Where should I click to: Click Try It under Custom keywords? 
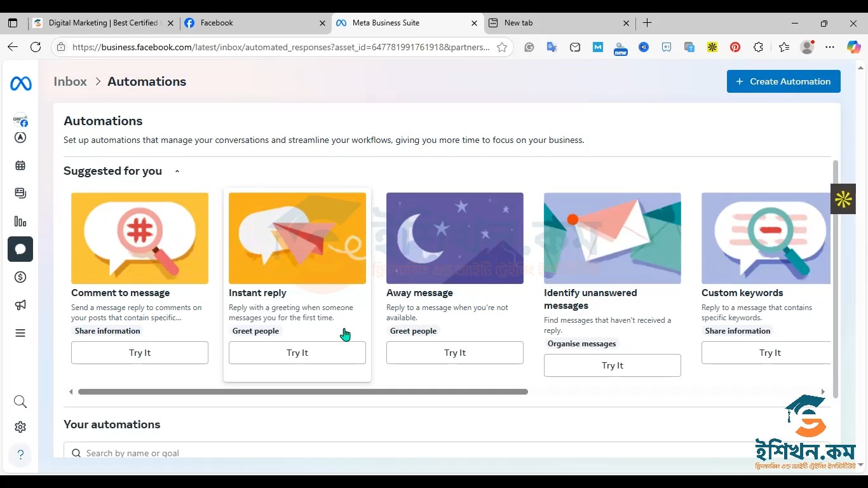tap(766, 353)
